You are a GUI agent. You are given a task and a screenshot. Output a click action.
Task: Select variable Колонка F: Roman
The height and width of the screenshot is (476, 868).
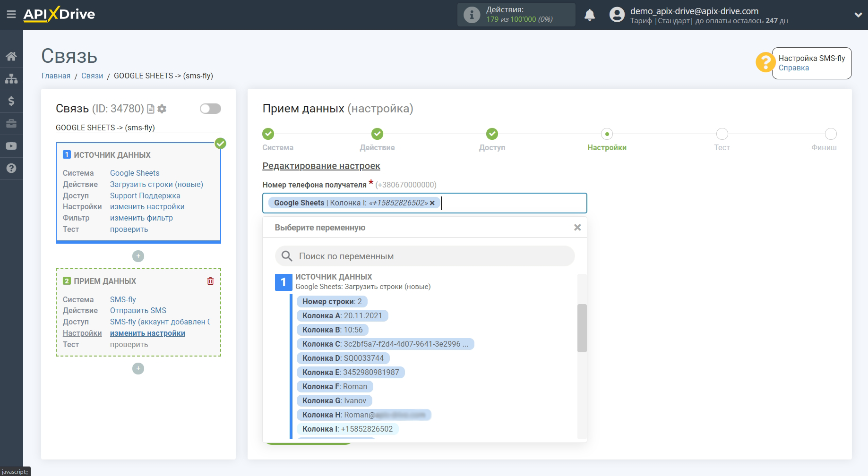click(x=335, y=386)
